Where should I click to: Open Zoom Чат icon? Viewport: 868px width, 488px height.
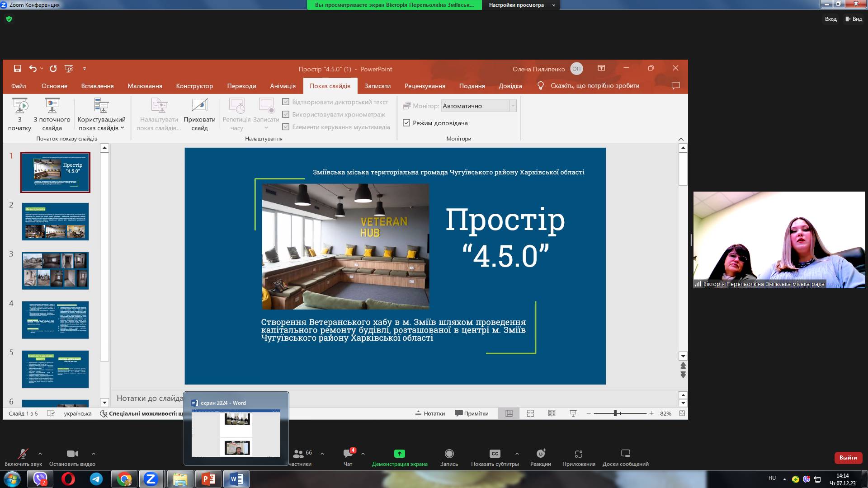(348, 454)
